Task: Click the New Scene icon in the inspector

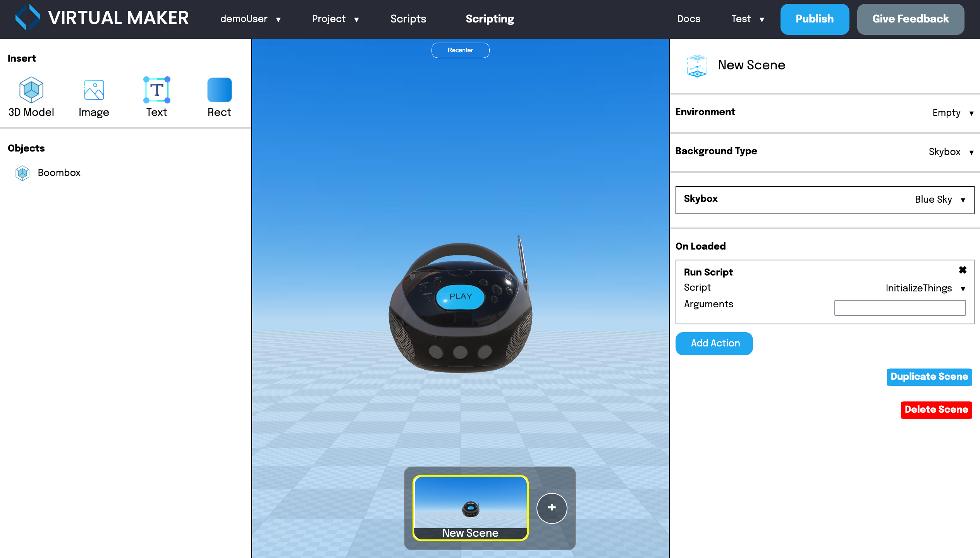Action: (697, 65)
